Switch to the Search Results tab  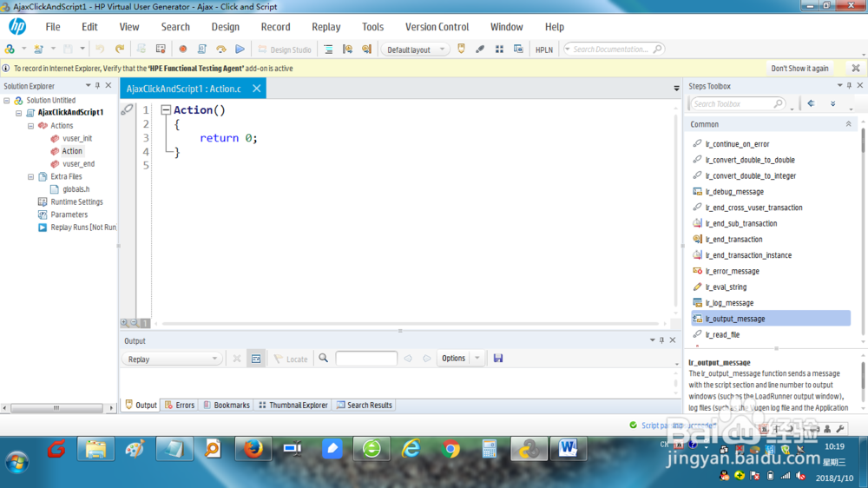365,406
